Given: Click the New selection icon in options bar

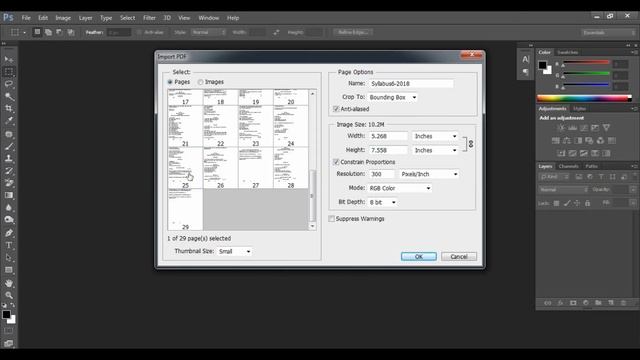Looking at the screenshot, I should 37,32.
